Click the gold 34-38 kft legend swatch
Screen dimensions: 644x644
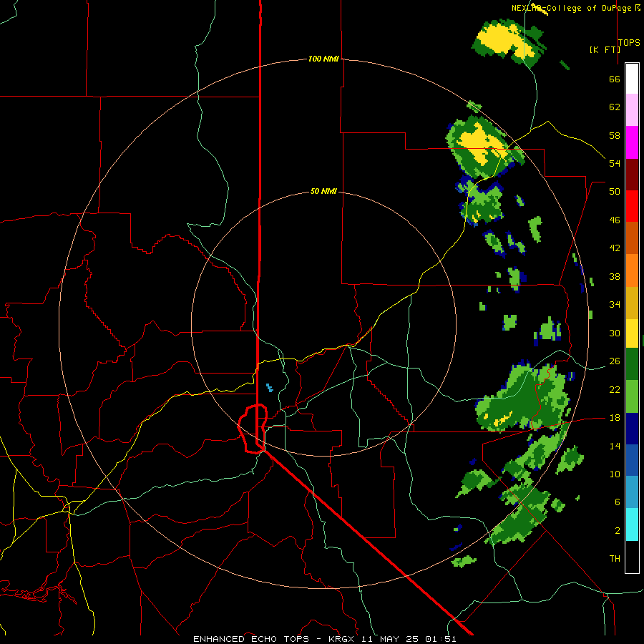pyautogui.click(x=632, y=303)
